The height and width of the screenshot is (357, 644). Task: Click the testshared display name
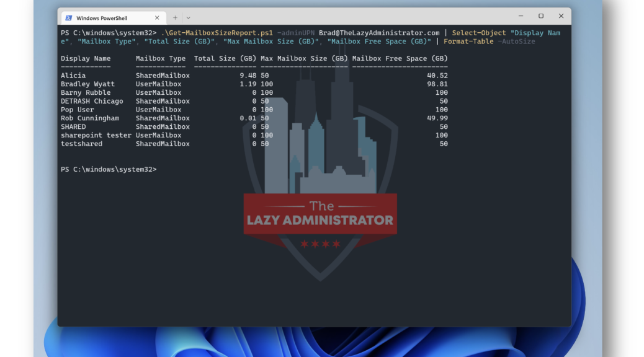[x=81, y=144]
